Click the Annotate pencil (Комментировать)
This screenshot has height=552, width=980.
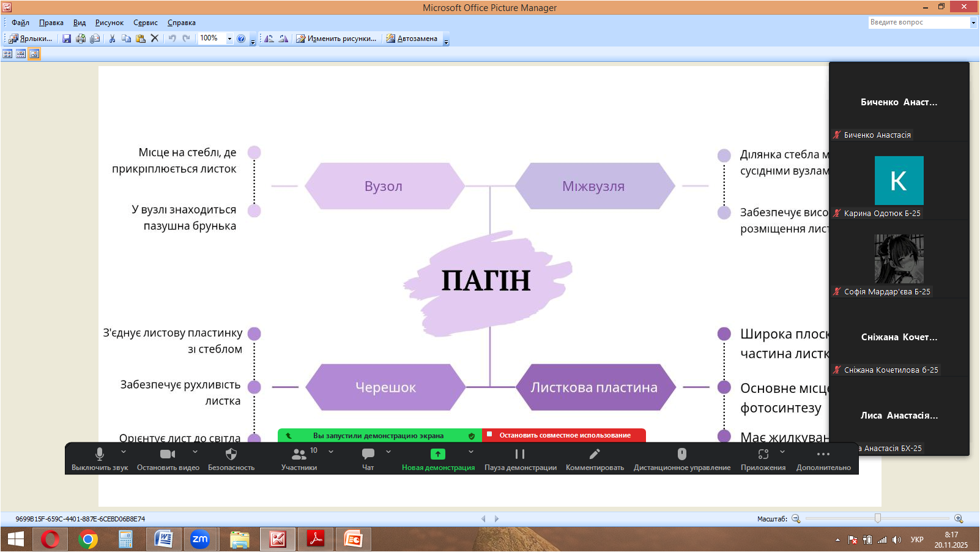pyautogui.click(x=595, y=459)
